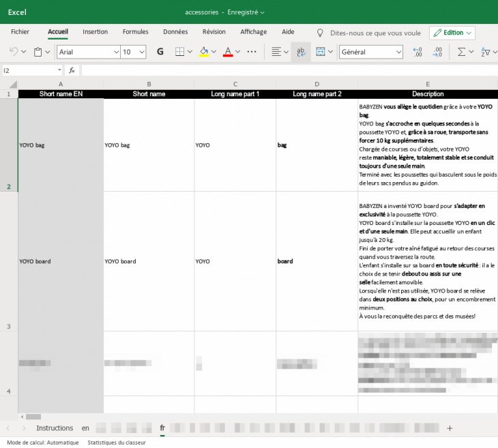Screen dimensions: 498x448
Task: Click the previous sheet navigation arrow
Action: [8, 428]
